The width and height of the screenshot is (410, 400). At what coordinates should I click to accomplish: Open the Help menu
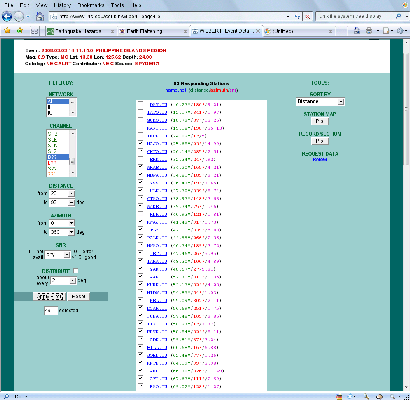click(x=136, y=5)
